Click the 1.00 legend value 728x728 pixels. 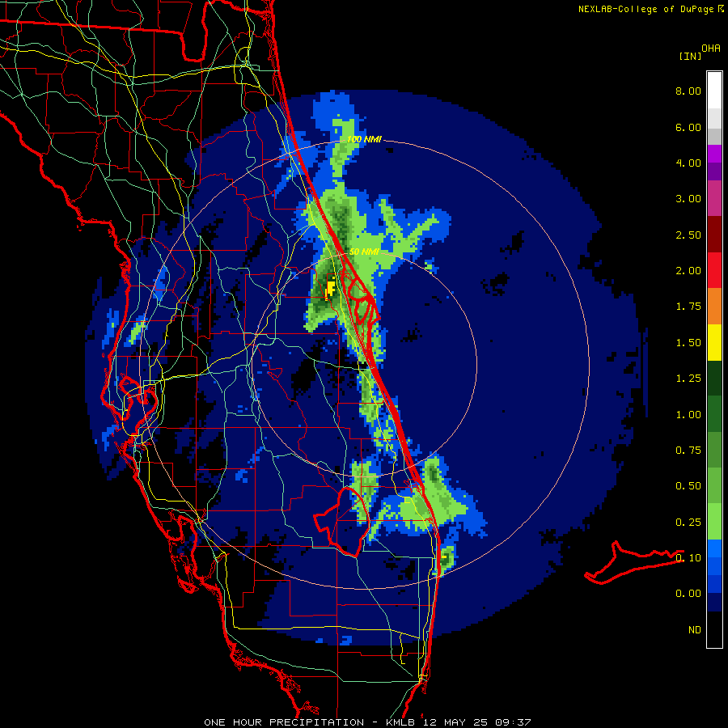click(688, 415)
